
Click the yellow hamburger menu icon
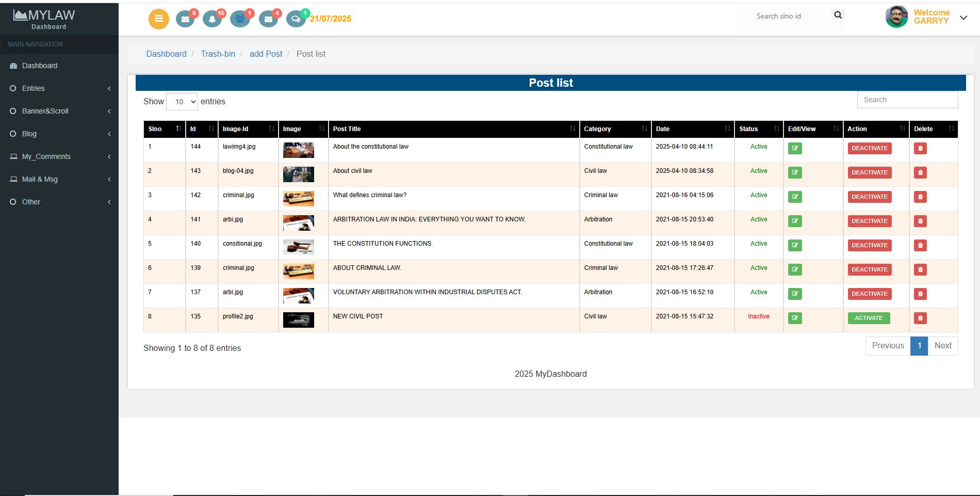tap(159, 19)
